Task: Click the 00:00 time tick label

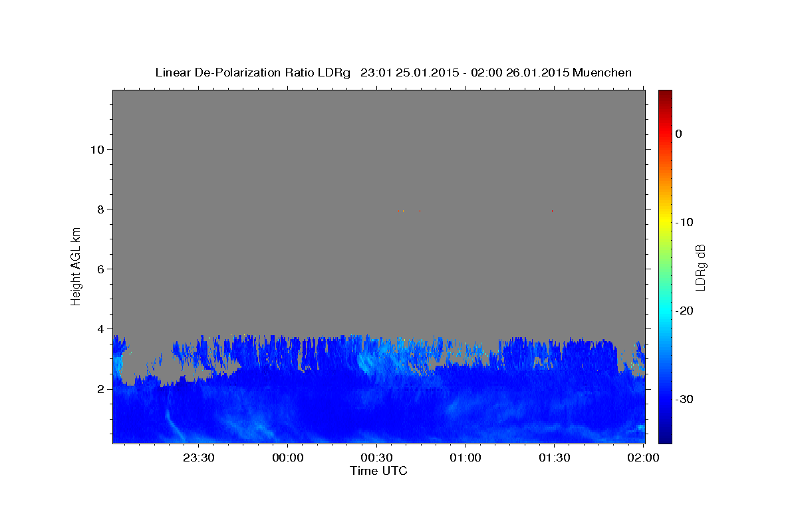Action: [x=288, y=458]
